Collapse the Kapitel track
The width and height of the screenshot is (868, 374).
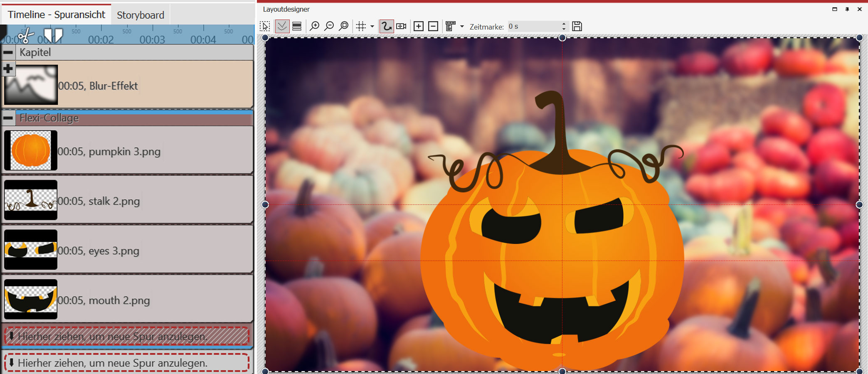pos(8,52)
